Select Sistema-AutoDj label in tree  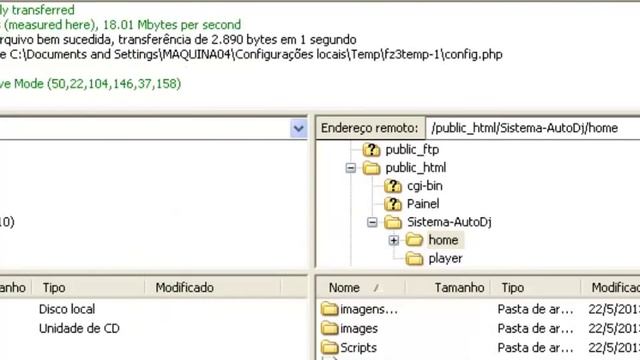tap(449, 222)
